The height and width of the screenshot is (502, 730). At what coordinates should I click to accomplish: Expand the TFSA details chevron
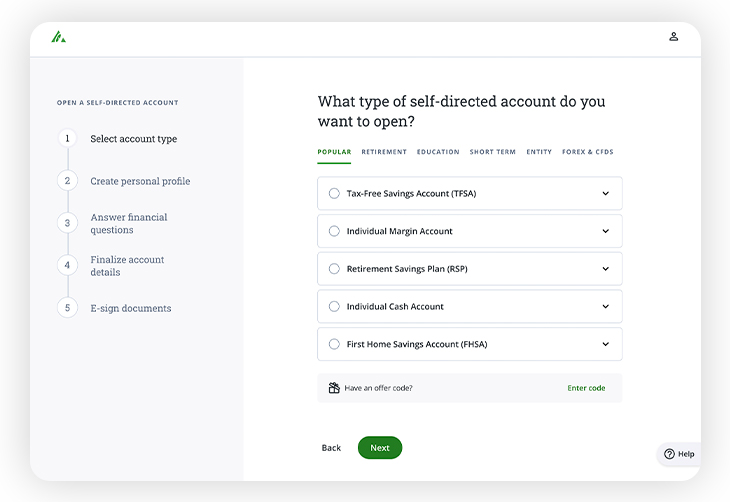tap(605, 194)
